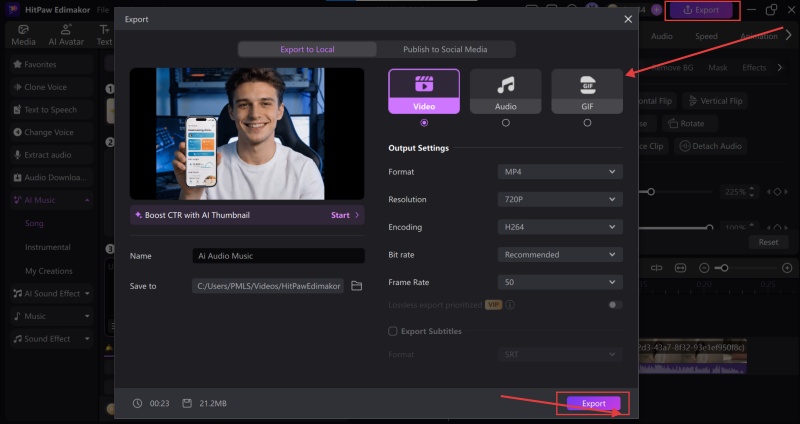Screen dimensions: 800x424
Task: Open Audio Download in the sidebar
Action: (51, 178)
